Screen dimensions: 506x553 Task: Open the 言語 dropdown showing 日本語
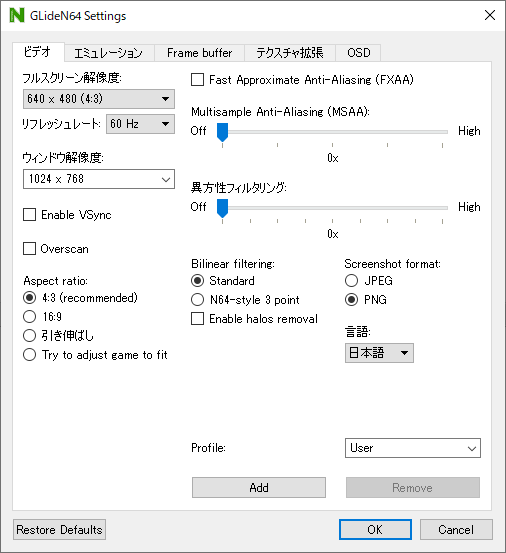pos(379,353)
